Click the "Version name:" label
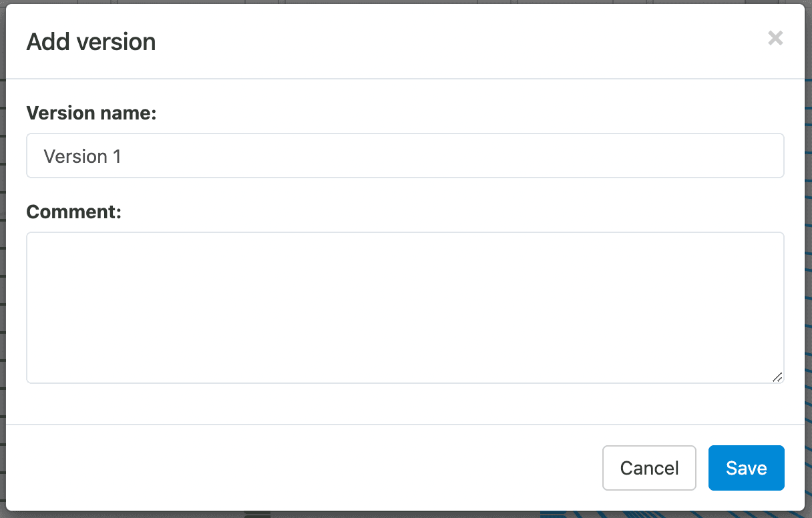The image size is (812, 518). pyautogui.click(x=91, y=113)
